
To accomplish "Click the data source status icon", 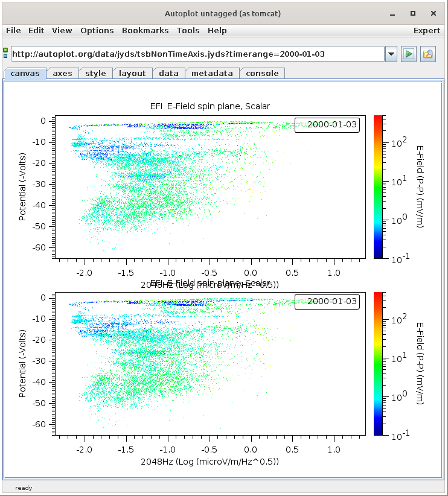I will (x=5, y=54).
